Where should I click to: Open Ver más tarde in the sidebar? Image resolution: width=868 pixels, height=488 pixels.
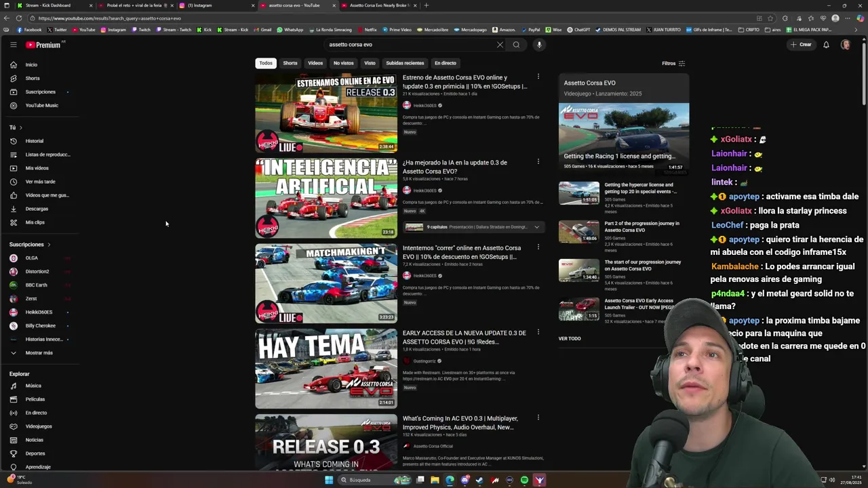41,182
